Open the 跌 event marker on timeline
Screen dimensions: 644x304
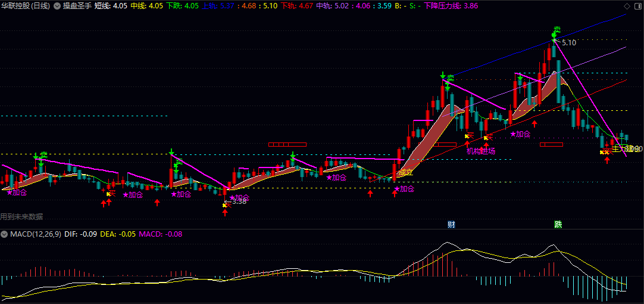tap(558, 224)
